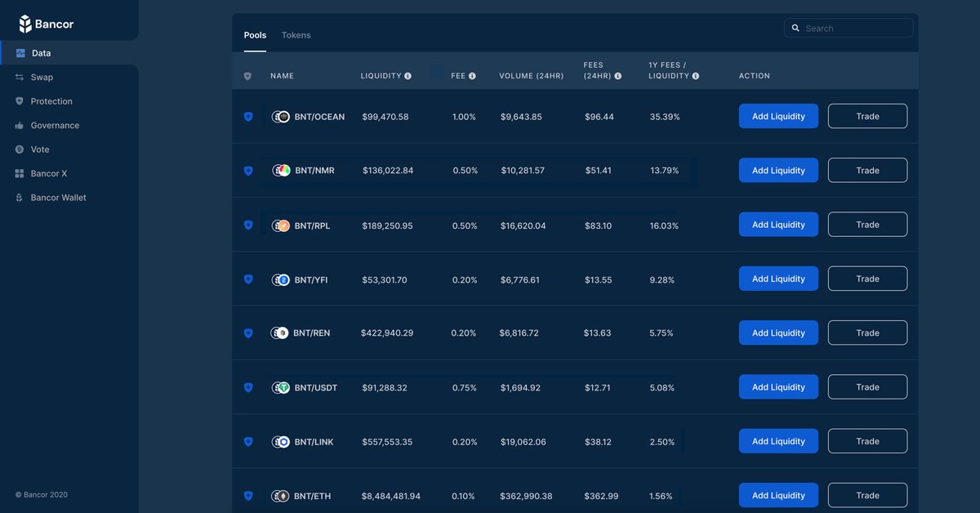The height and width of the screenshot is (513, 980).
Task: Add Liquidity to BNT/OCEAN pool
Action: pyautogui.click(x=778, y=116)
